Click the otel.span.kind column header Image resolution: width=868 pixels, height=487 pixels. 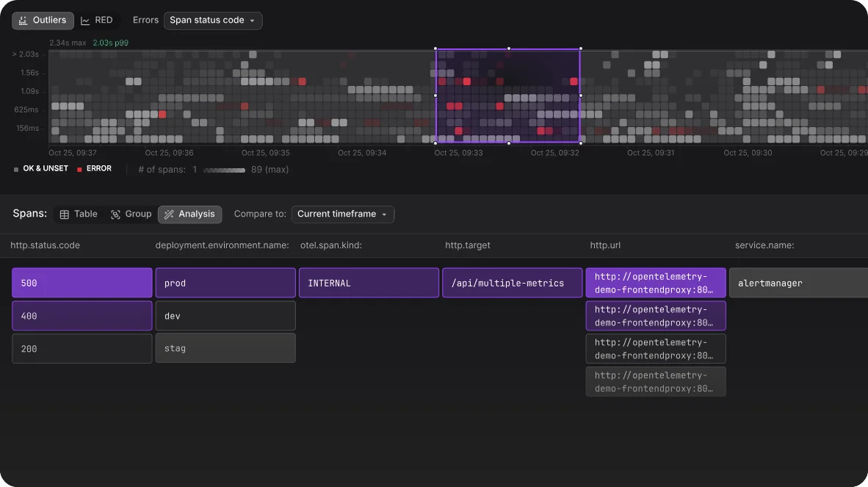point(331,245)
